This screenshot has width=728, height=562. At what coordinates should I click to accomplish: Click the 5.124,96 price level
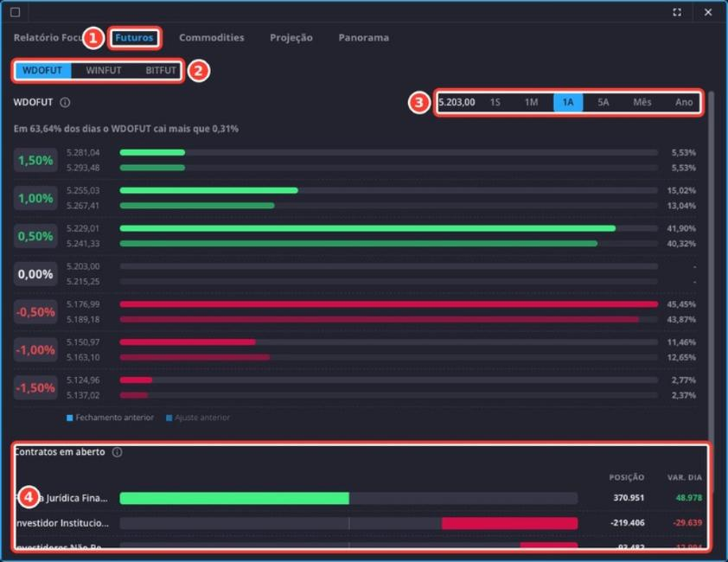pyautogui.click(x=83, y=380)
